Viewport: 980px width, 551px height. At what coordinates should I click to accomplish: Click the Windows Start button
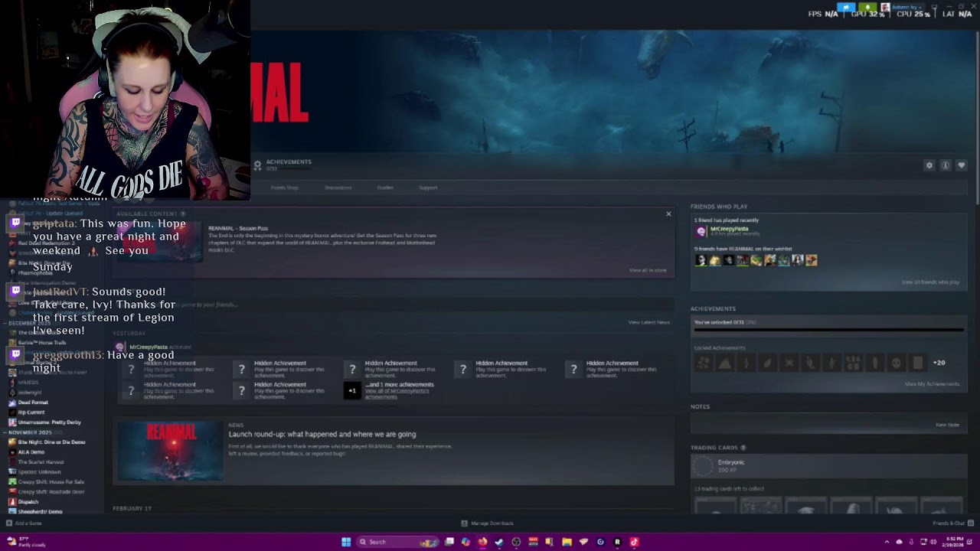click(x=346, y=542)
